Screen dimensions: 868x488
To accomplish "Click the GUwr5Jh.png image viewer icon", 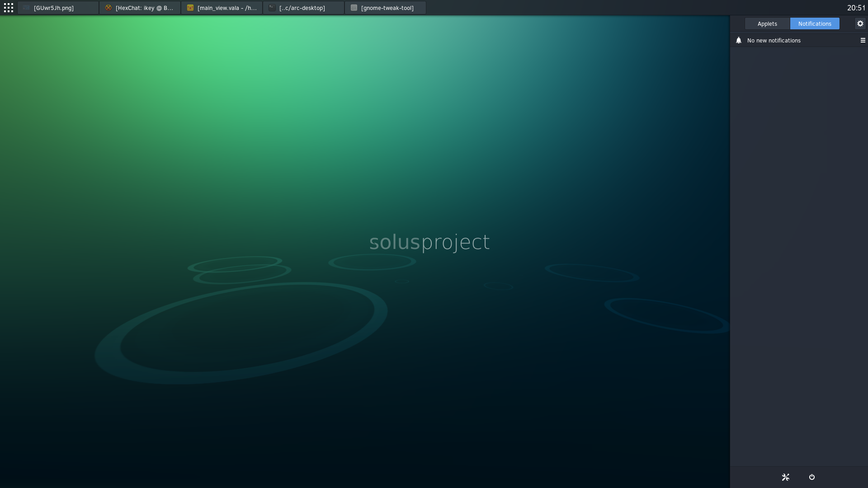I will (27, 8).
